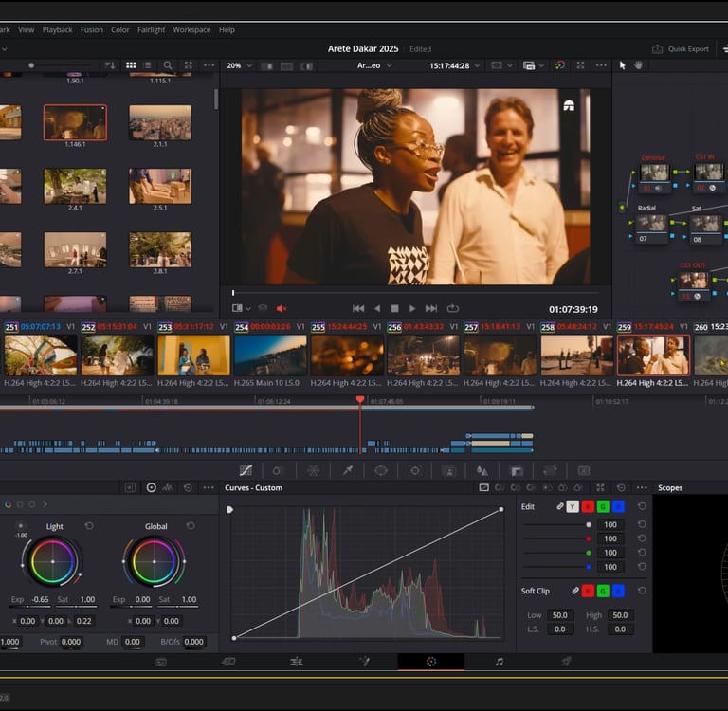Select gallery still thumbnail 2.1.1

pyautogui.click(x=160, y=123)
